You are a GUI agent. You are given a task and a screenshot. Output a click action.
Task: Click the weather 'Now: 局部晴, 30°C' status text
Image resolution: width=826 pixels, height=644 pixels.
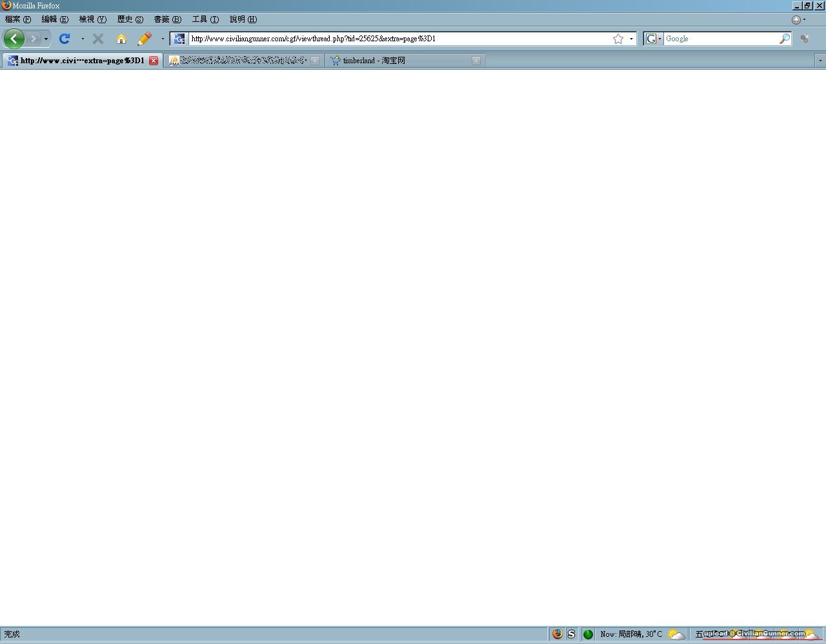tap(631, 634)
